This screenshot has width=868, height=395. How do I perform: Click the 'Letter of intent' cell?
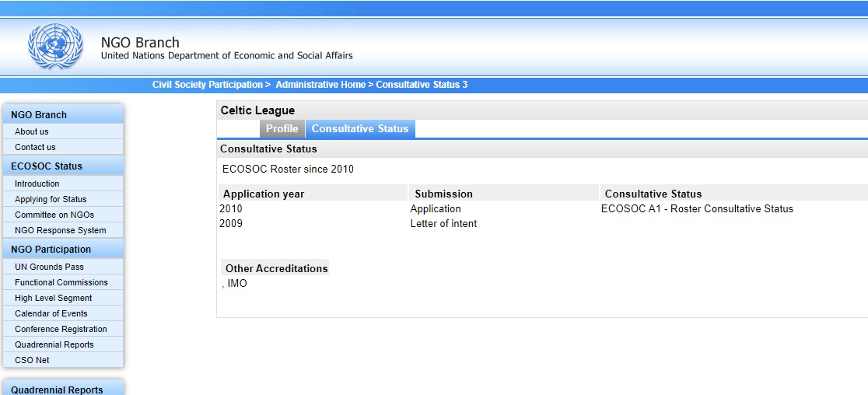(x=443, y=223)
